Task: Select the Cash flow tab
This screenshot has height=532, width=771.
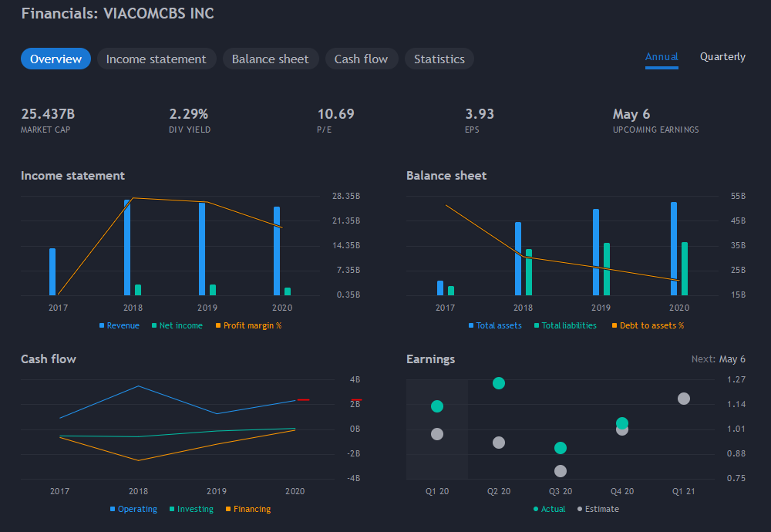Action: coord(362,59)
